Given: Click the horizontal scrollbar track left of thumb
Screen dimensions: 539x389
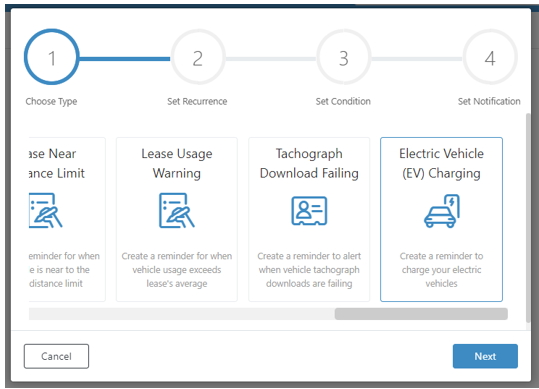Looking at the screenshot, I should [x=182, y=314].
